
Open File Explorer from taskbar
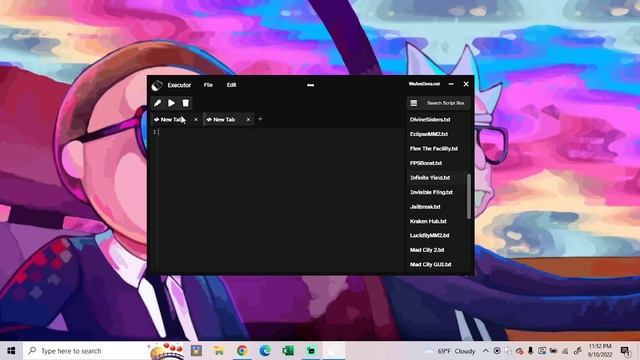pyautogui.click(x=219, y=351)
